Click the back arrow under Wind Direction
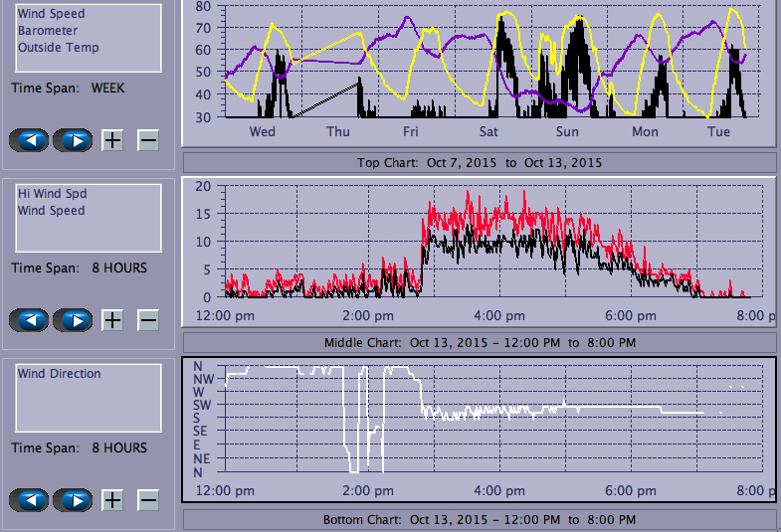781x532 pixels. coord(32,500)
